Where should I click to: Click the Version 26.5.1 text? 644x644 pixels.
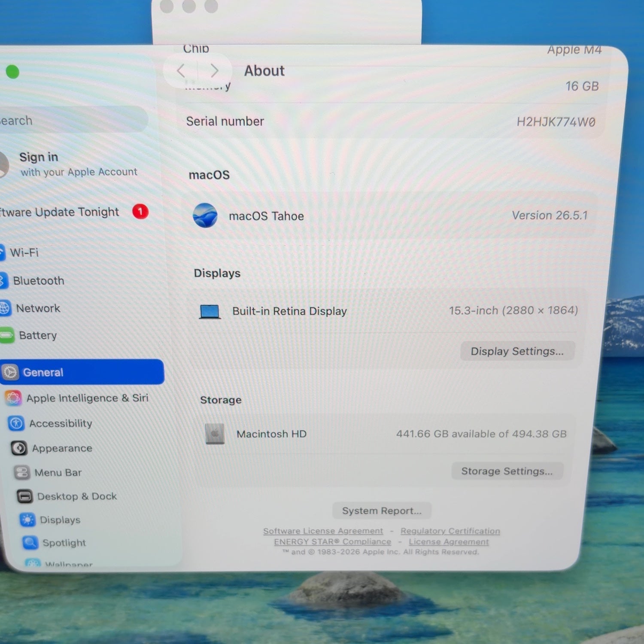point(550,215)
